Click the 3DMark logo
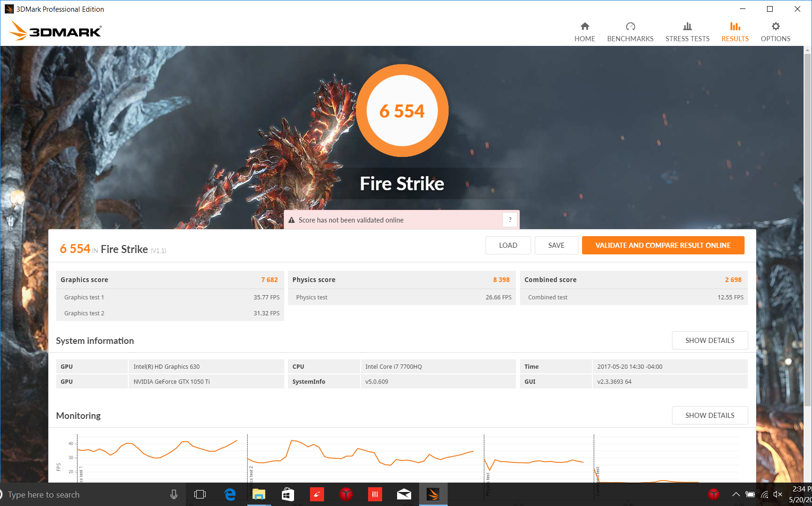Viewport: 812px width, 506px height. pos(55,30)
